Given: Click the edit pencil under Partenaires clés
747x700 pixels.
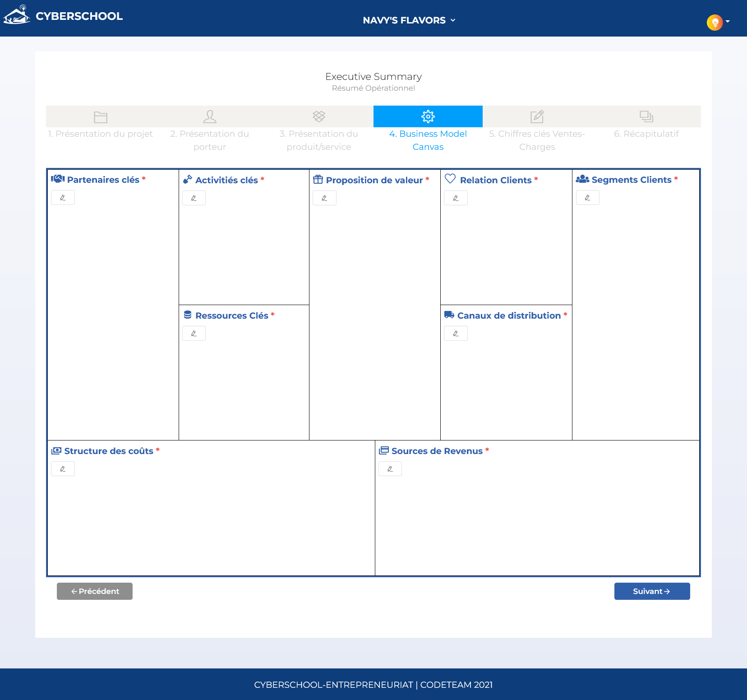Looking at the screenshot, I should (63, 198).
